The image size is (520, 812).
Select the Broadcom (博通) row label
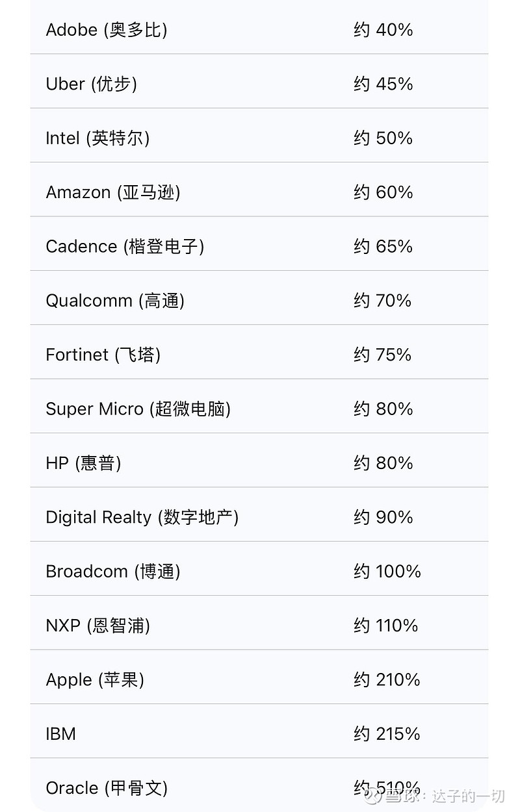pos(113,572)
